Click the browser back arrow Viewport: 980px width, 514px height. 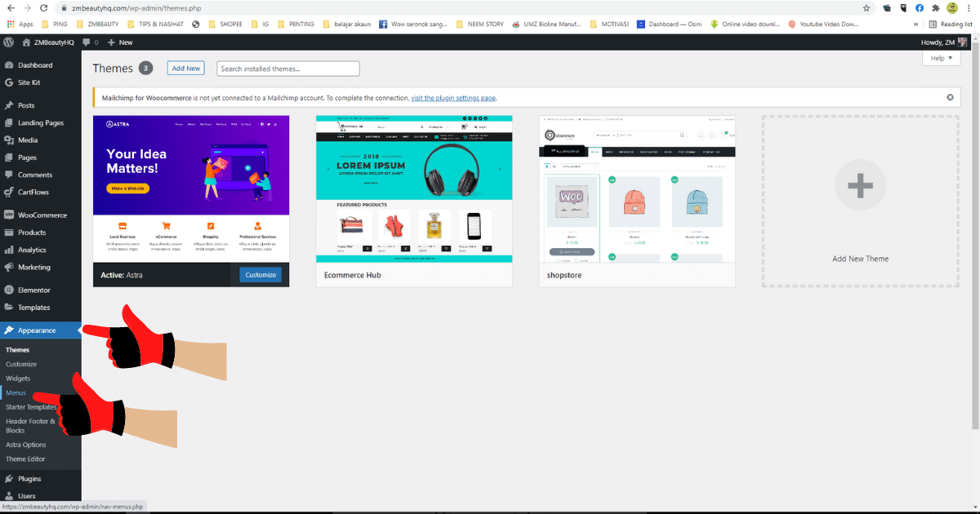click(10, 7)
